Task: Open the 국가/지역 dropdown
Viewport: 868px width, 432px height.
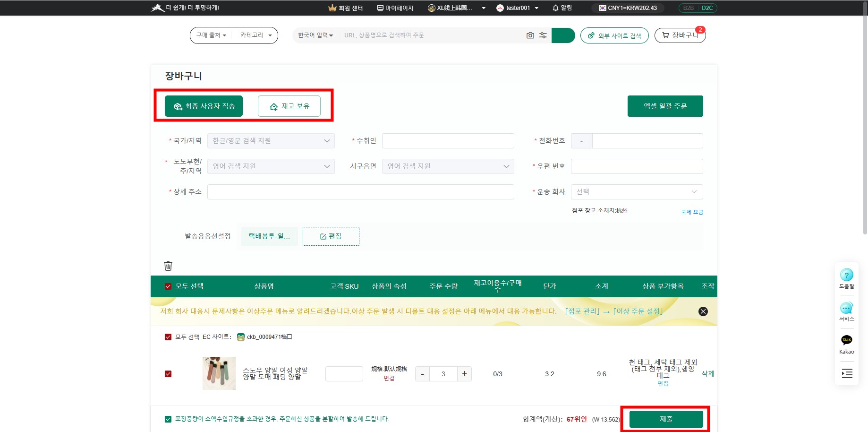Action: click(x=271, y=141)
